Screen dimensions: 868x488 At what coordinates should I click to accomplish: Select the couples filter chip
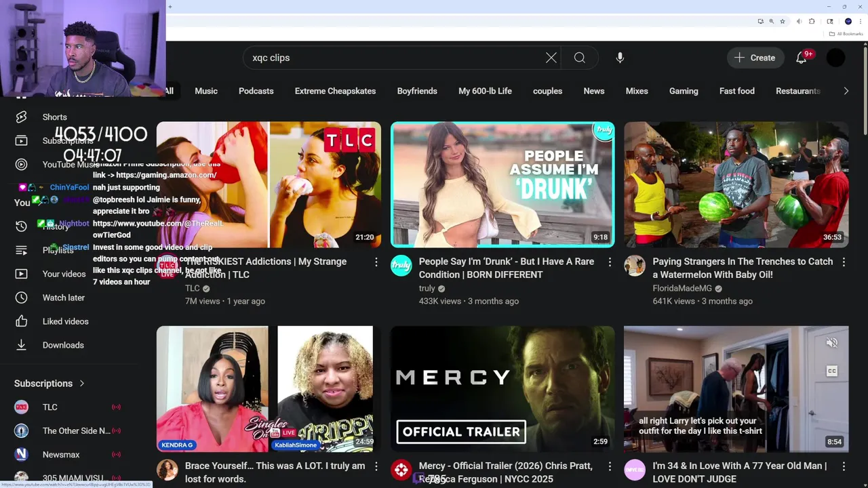[547, 91]
